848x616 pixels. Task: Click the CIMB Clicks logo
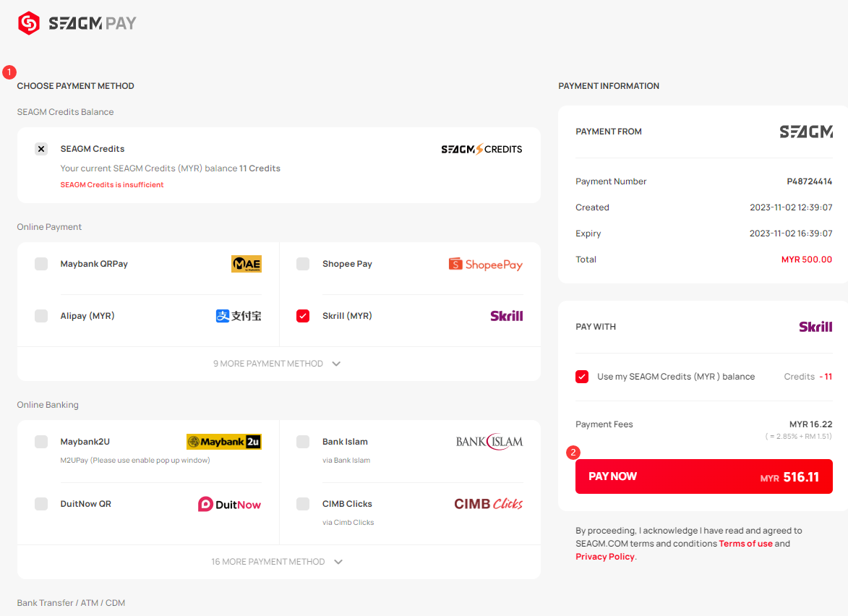pyautogui.click(x=489, y=504)
